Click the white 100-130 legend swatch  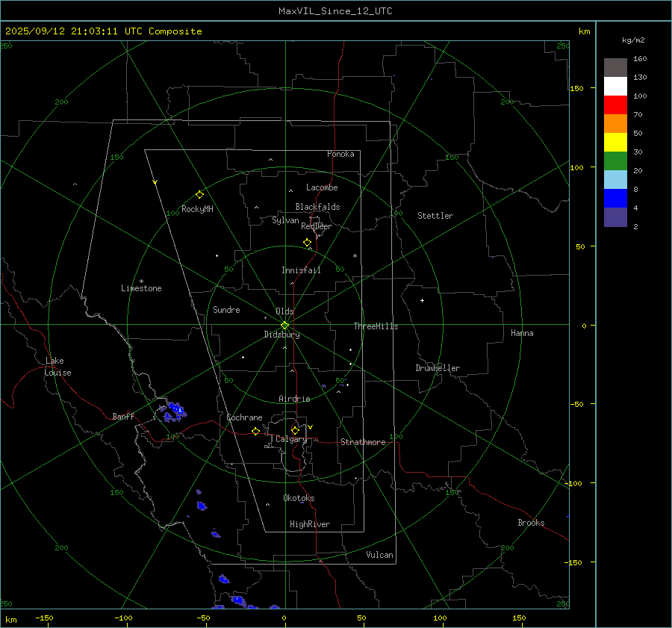[615, 87]
